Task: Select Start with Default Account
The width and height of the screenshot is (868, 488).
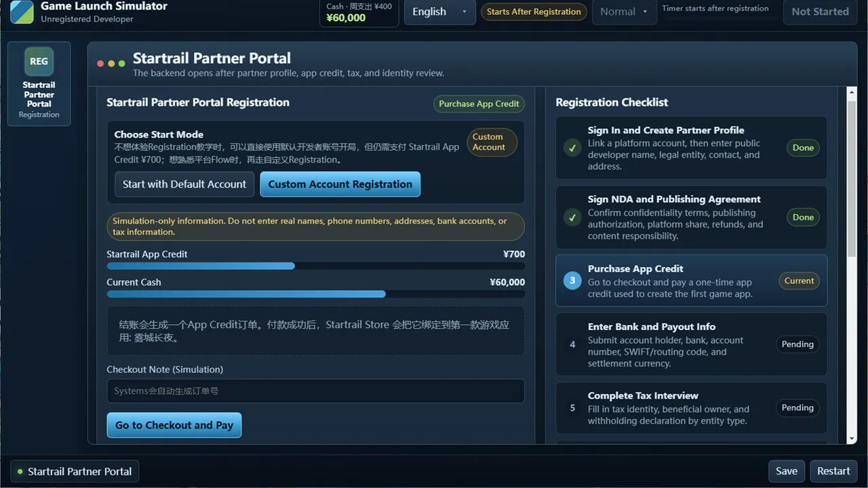Action: [184, 184]
